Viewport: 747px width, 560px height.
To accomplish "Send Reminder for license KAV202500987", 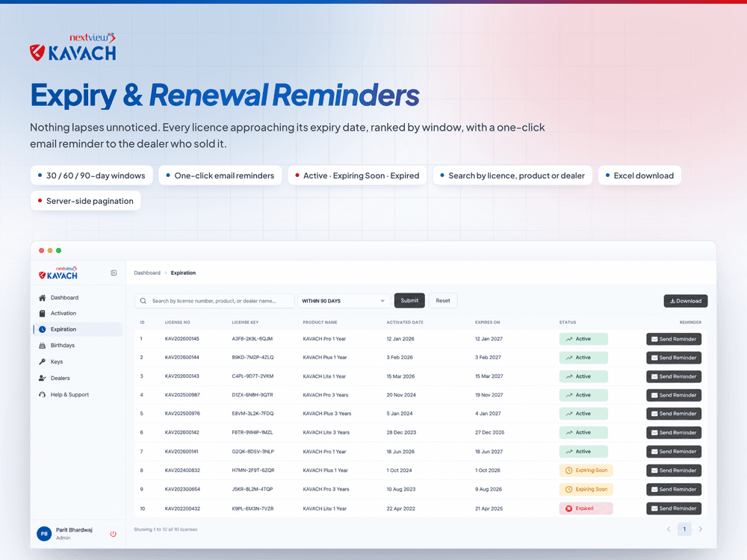I will pos(674,395).
